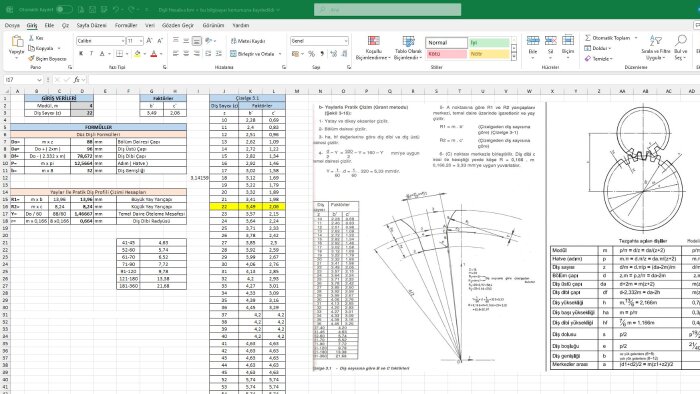Apply cell borders icon
The image size is (700, 394).
point(119,54)
